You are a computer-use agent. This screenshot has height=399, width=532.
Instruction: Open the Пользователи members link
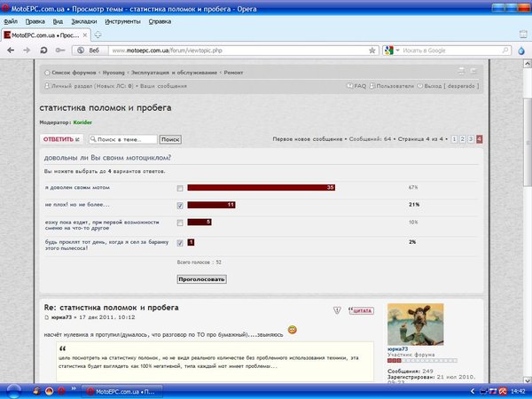[395, 86]
